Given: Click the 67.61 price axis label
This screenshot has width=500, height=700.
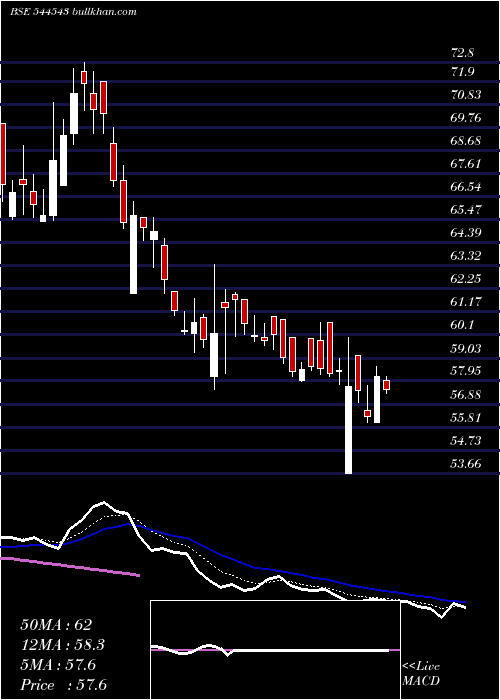Looking at the screenshot, I should 466,164.
